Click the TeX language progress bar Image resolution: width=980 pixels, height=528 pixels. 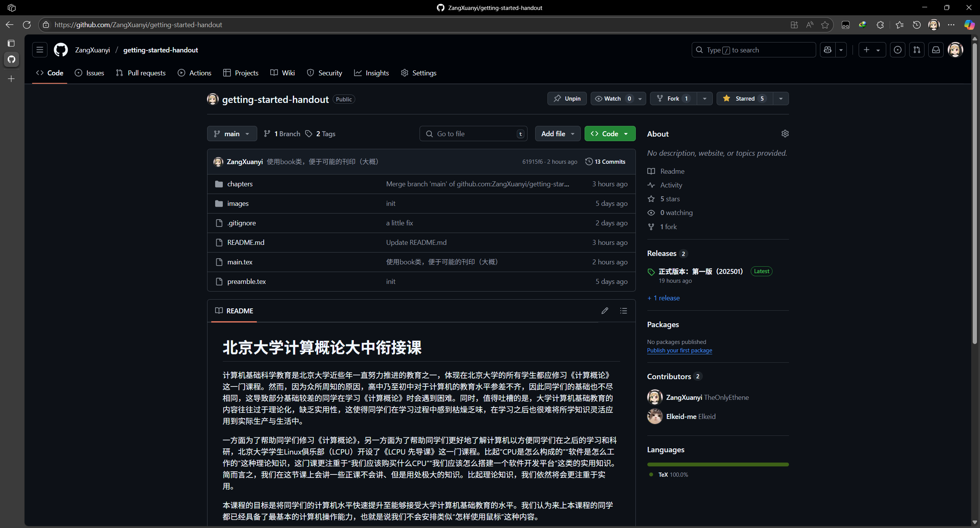718,464
